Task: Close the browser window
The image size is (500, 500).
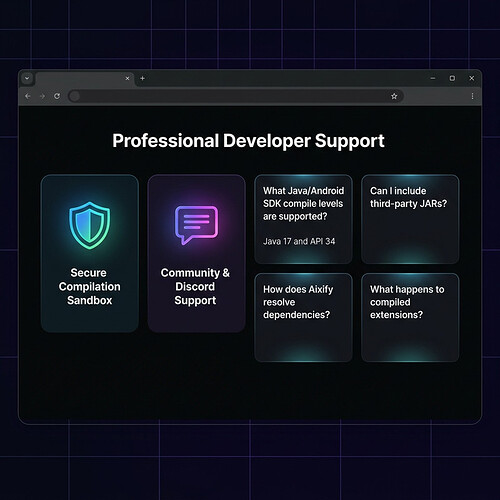Action: click(x=471, y=78)
